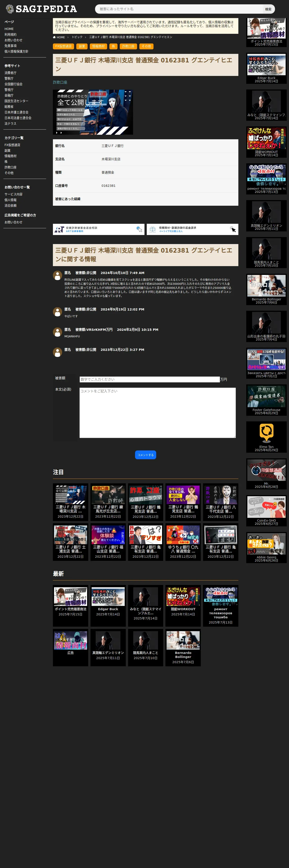The width and height of the screenshot is (289, 868).
Task: Open お問い合わせ under 広告掲載をご希望の方
Action: [14, 222]
